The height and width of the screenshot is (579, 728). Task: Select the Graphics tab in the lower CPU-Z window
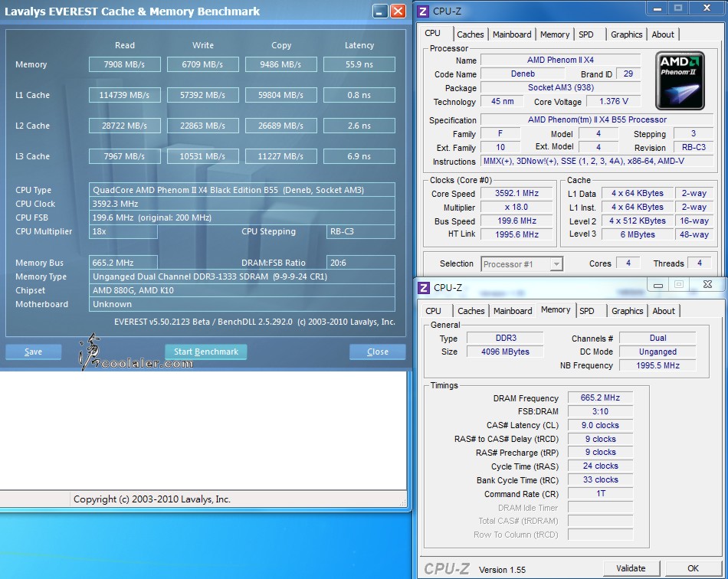point(628,311)
